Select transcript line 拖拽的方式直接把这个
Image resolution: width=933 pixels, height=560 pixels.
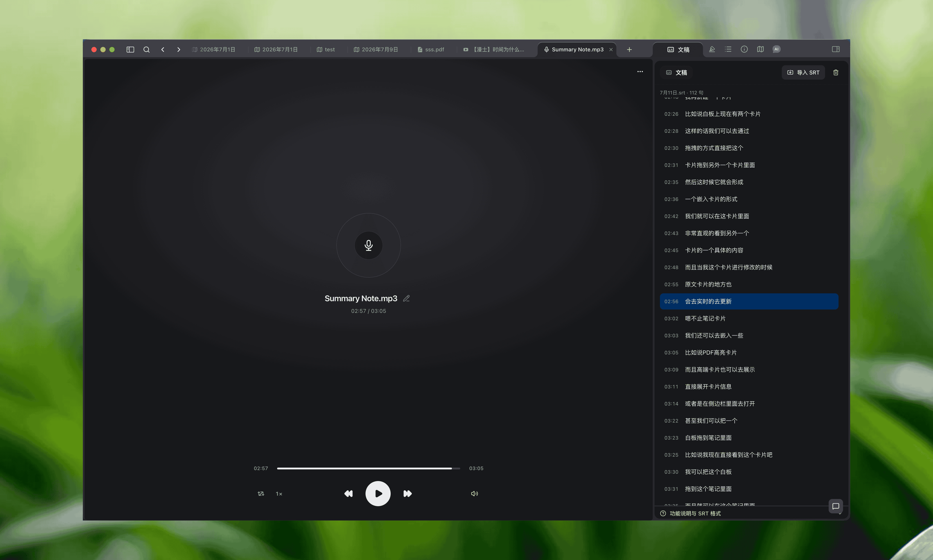(x=749, y=148)
